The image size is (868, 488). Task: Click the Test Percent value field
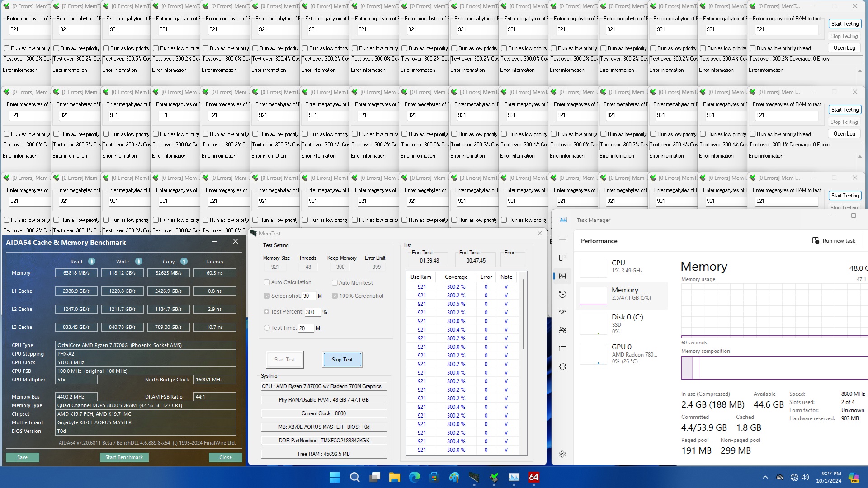312,312
